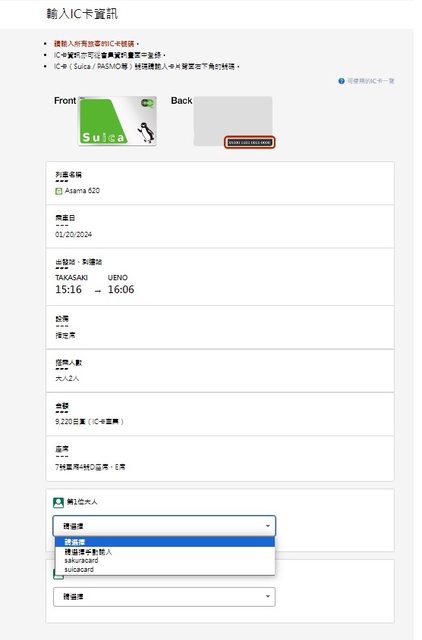Click the Asama 620 train name

click(82, 191)
